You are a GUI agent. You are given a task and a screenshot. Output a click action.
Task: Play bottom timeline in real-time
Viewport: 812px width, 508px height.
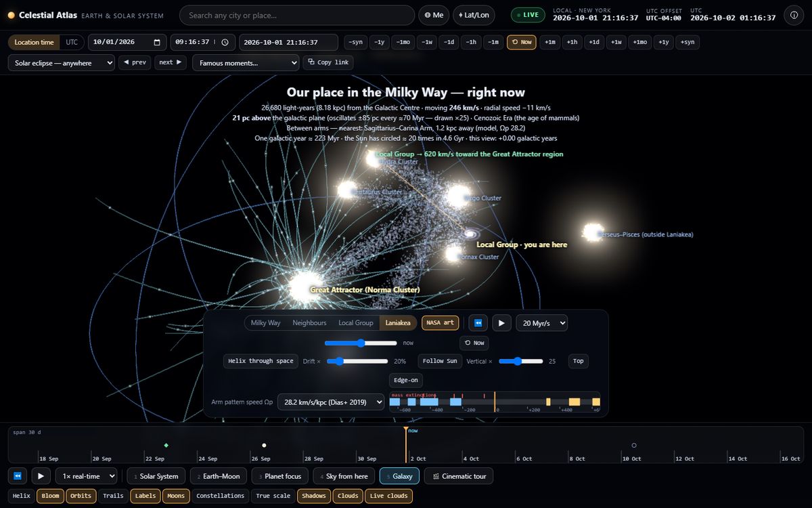click(41, 476)
